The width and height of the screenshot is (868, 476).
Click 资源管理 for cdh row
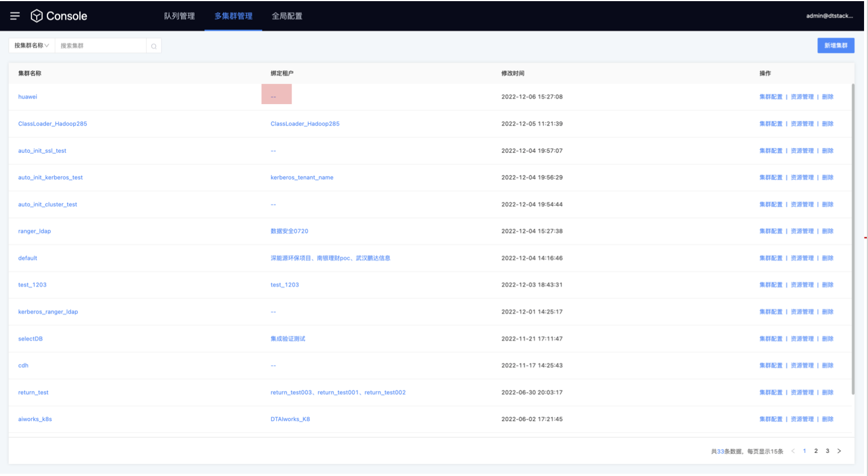click(802, 366)
